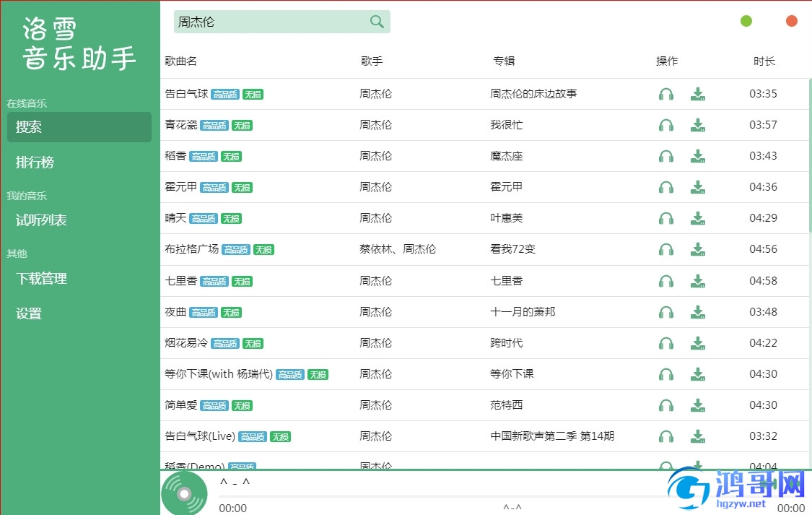This screenshot has width=812, height=515.
Task: Click the 无损 tag on 青花瓷
Action: (x=242, y=126)
